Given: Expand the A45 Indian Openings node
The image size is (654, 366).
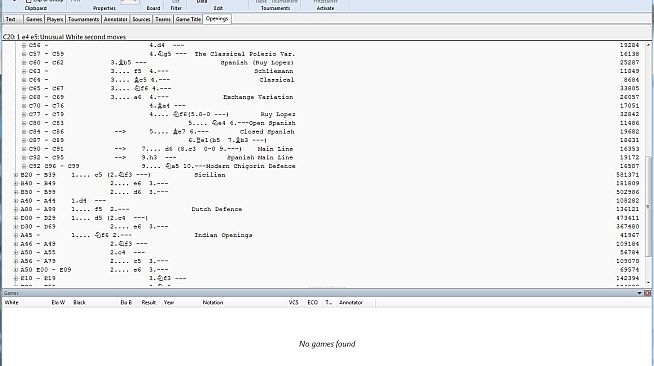Looking at the screenshot, I should (16, 235).
